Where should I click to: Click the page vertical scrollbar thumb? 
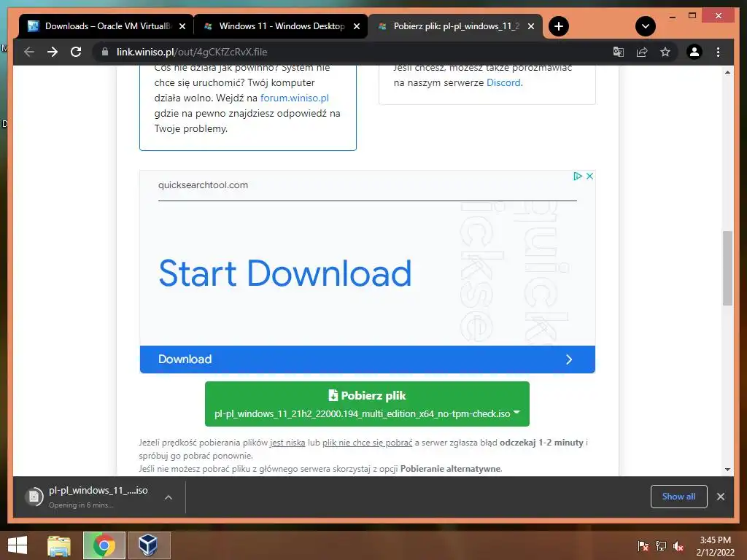click(x=727, y=268)
